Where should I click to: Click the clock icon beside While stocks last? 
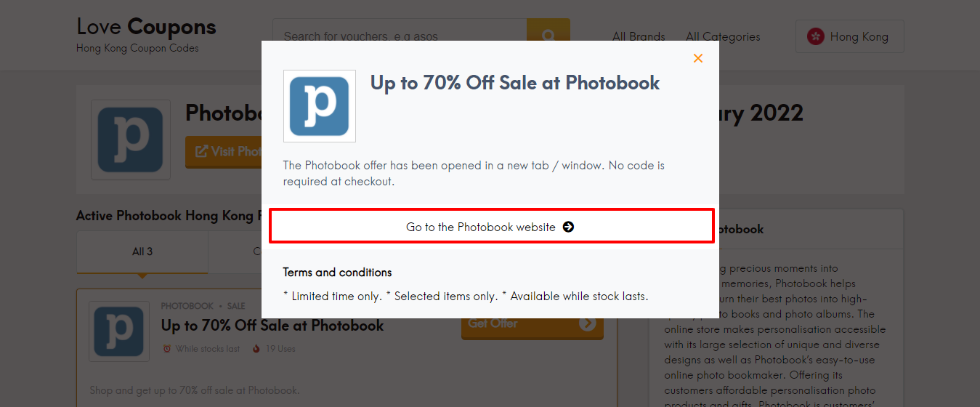[x=167, y=349]
